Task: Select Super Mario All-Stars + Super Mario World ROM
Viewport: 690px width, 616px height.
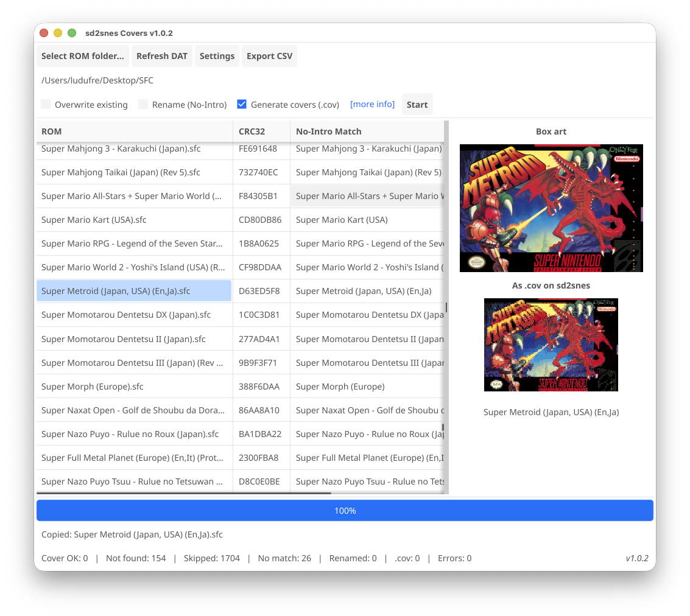Action: (134, 196)
